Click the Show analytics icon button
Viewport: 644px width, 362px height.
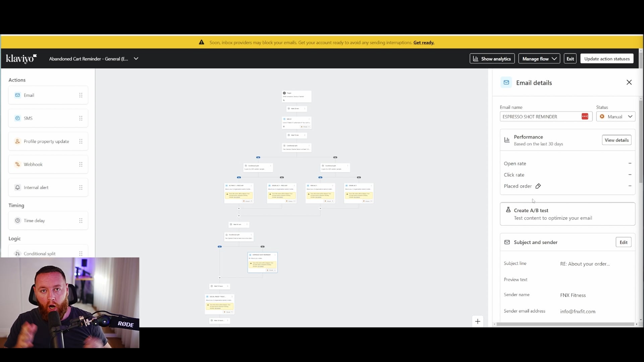(x=476, y=59)
